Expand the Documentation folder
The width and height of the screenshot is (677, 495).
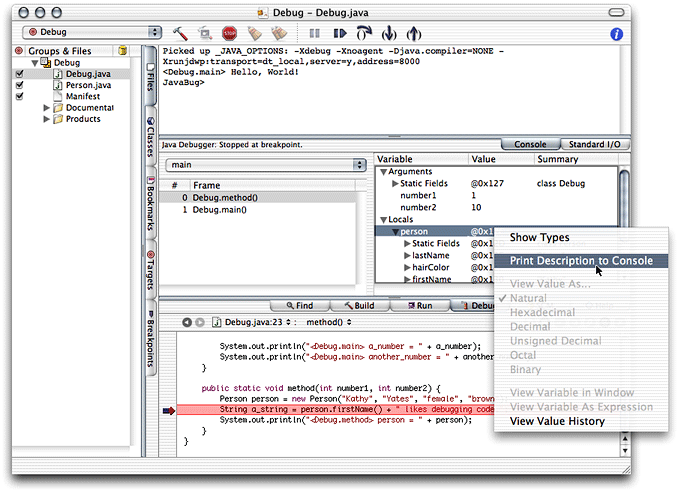tap(47, 108)
